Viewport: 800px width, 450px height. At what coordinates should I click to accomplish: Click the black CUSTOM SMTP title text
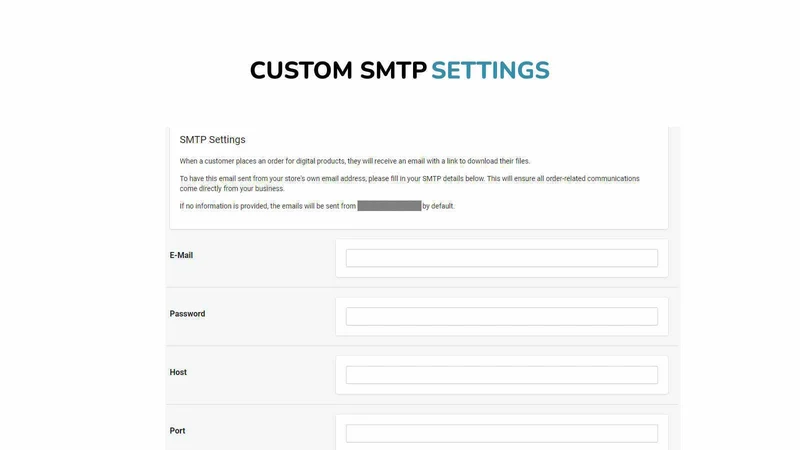(x=338, y=70)
